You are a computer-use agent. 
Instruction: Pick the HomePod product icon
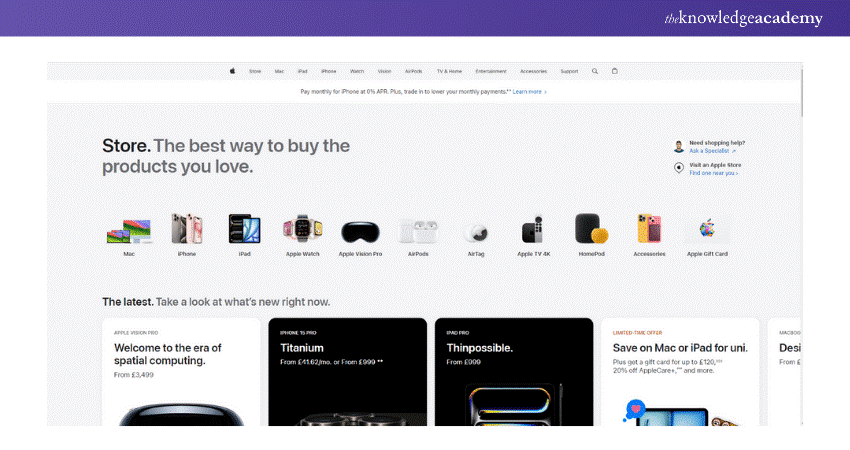(x=591, y=230)
